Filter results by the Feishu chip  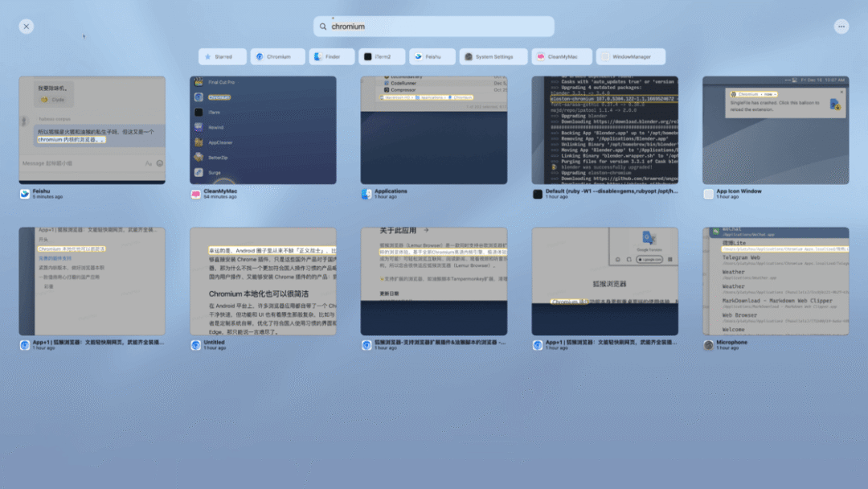(x=432, y=56)
